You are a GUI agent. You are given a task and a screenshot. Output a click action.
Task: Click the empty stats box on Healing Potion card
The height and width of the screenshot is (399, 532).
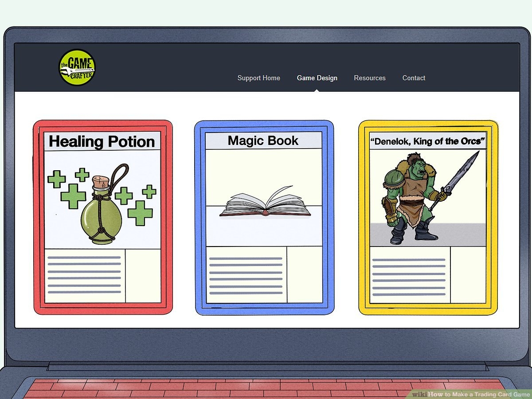click(x=143, y=275)
